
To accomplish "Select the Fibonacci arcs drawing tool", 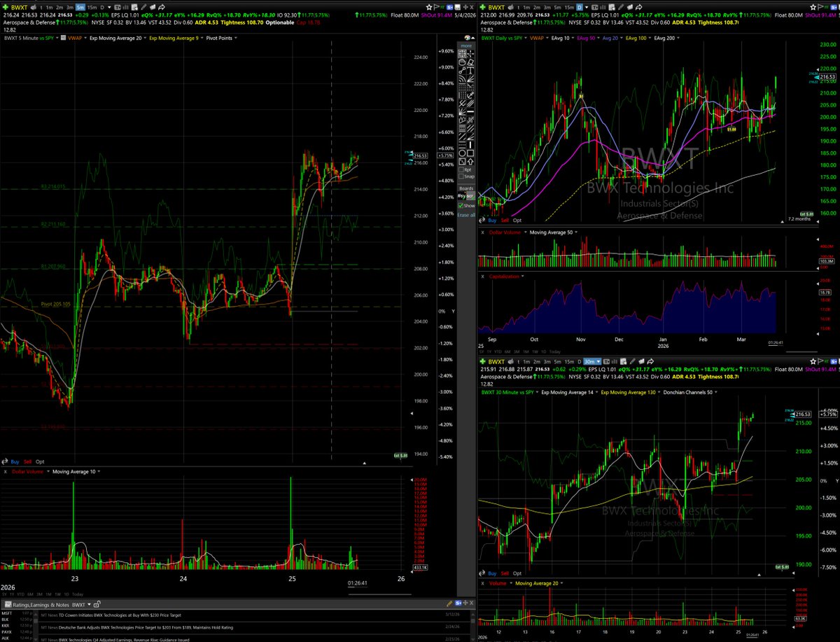I will [x=462, y=79].
